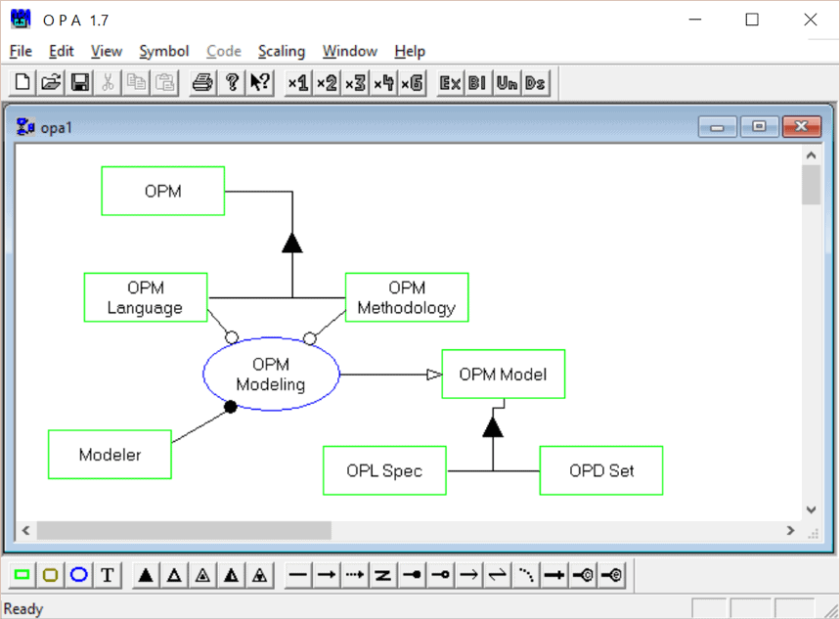Select the blue ellipse process tool

pos(79,575)
